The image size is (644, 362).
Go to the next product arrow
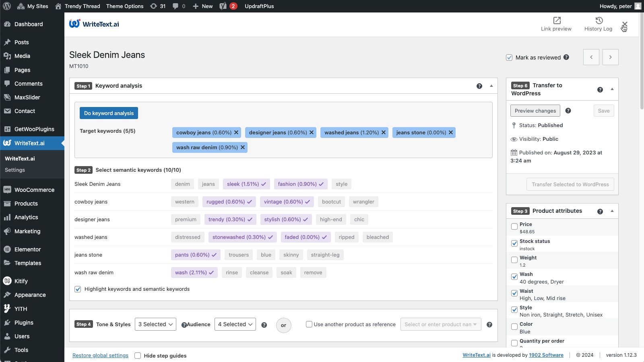click(610, 57)
